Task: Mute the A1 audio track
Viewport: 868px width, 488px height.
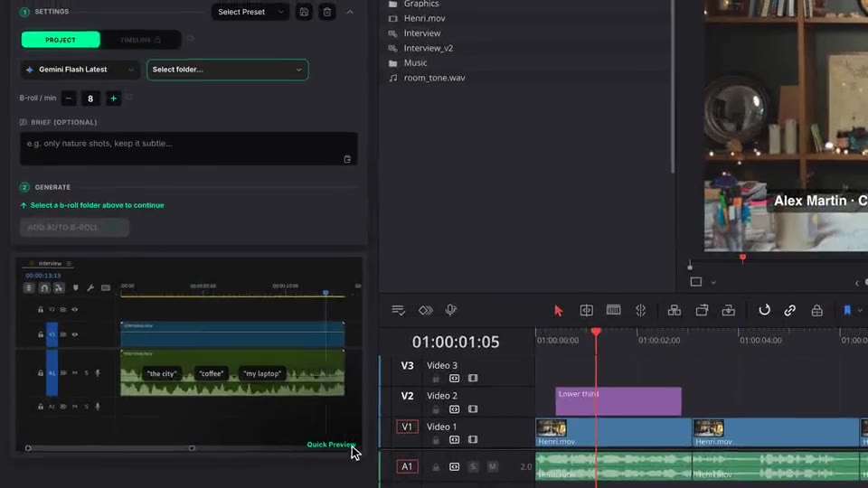Action: tap(492, 467)
